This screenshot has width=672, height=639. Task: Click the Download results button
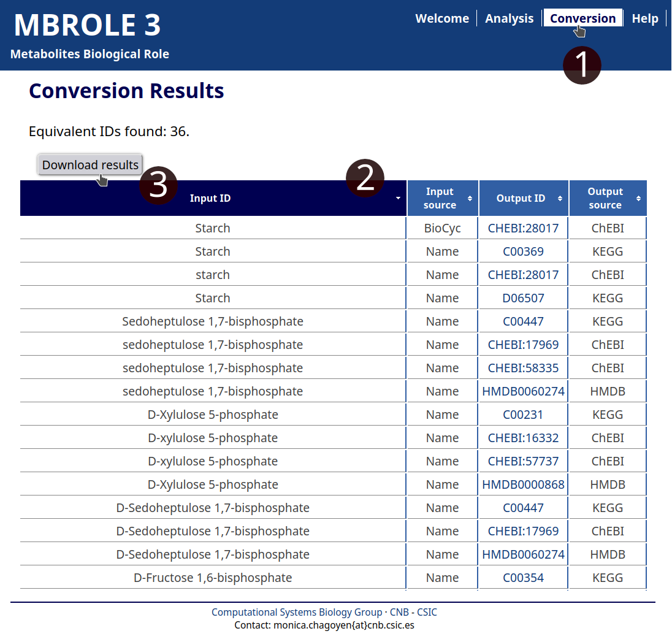(90, 164)
